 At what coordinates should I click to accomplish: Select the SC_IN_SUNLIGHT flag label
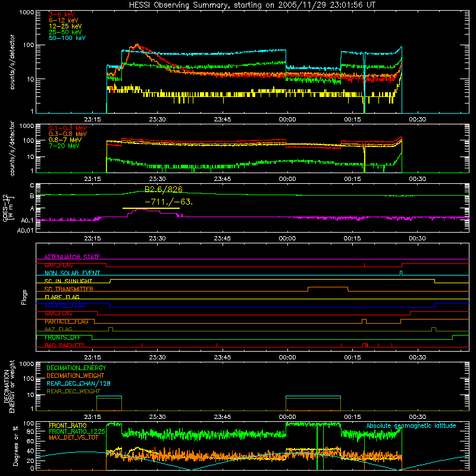point(68,281)
